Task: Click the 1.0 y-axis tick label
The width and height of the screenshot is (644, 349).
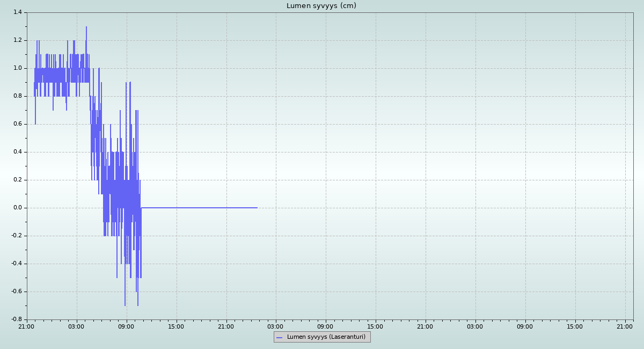Action: (18, 68)
